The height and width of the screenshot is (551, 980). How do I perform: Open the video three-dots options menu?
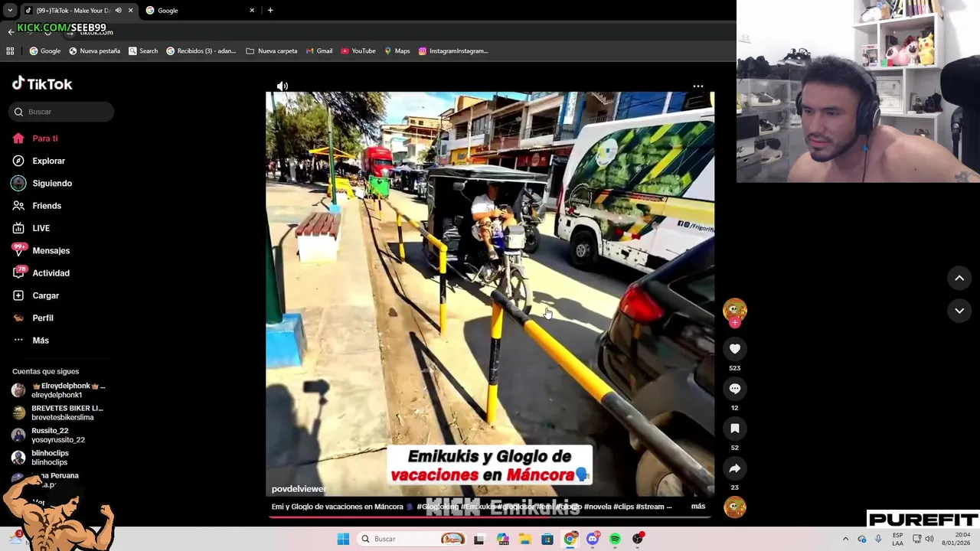[697, 86]
